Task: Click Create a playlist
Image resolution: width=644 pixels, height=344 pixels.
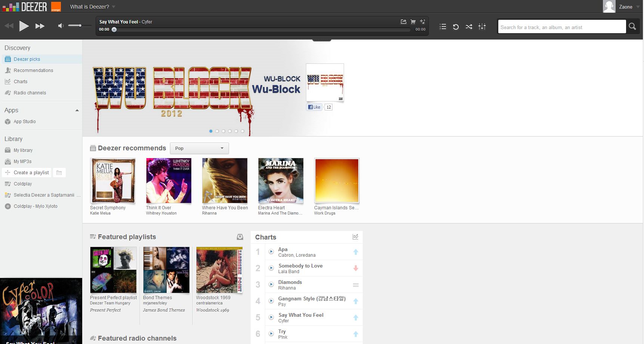Action: [27, 172]
